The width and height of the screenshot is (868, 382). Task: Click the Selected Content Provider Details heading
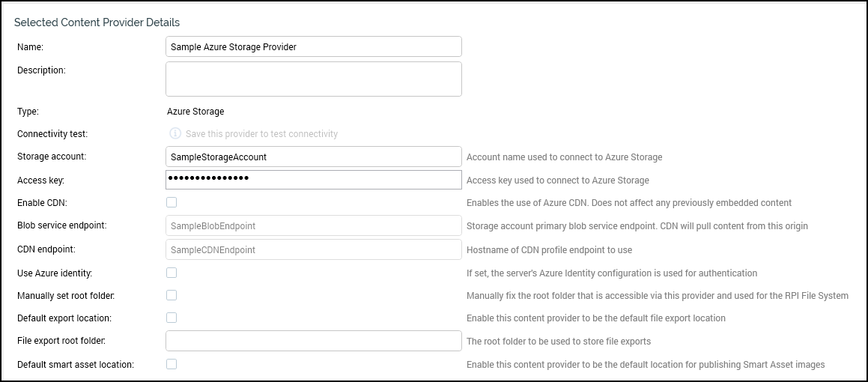click(97, 22)
